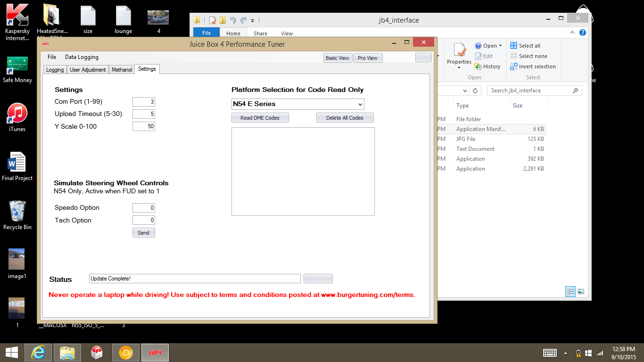
Task: Switch to the JB4 app taskbar button
Action: [x=155, y=353]
